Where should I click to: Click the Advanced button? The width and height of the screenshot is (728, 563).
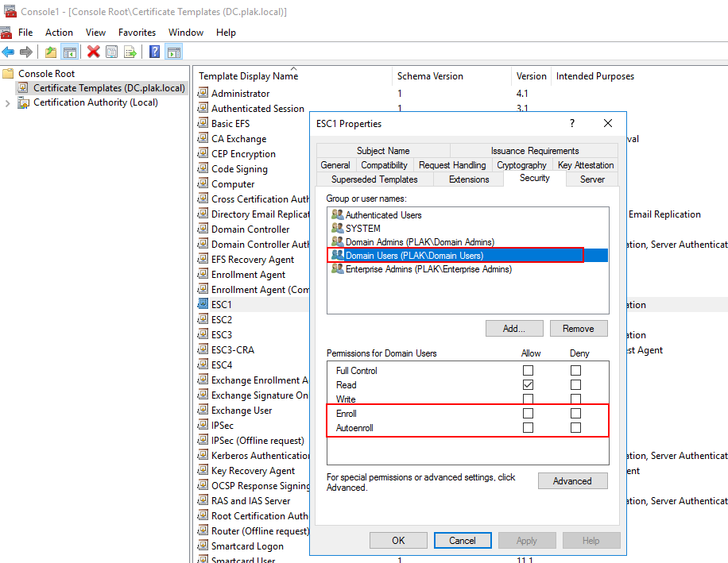[x=572, y=481]
